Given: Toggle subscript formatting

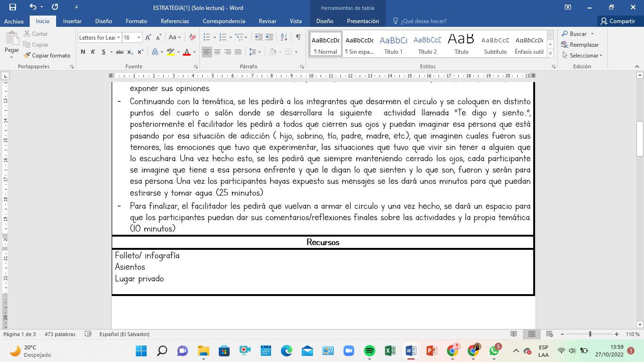Looking at the screenshot, I should (130, 52).
